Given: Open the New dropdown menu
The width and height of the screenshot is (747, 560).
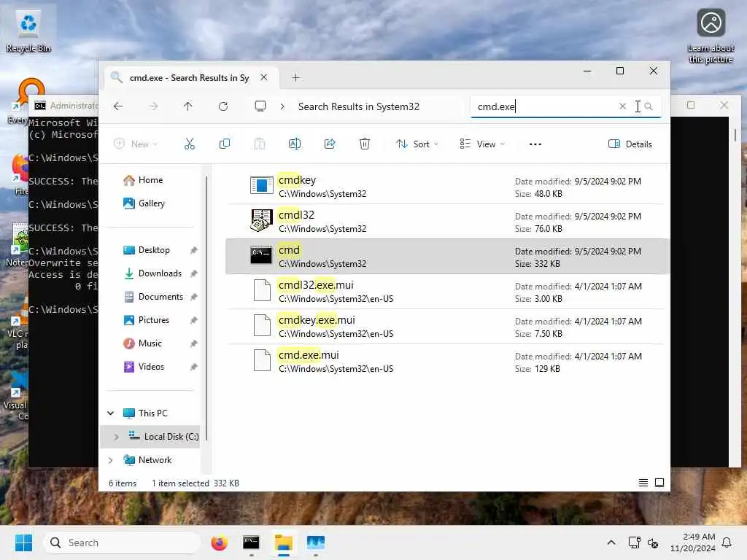Looking at the screenshot, I should pos(136,144).
